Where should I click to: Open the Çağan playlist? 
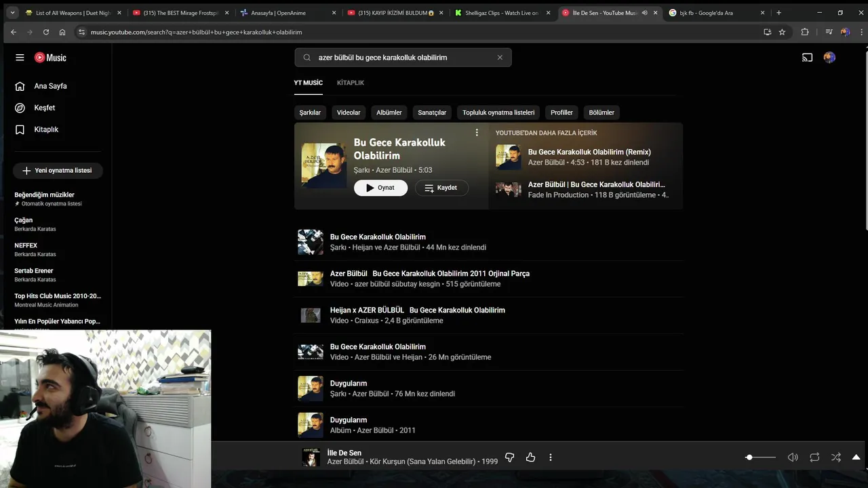[58, 224]
